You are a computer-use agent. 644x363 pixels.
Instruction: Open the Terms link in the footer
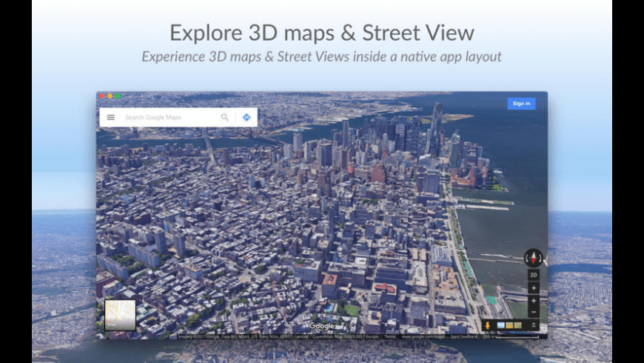390,336
